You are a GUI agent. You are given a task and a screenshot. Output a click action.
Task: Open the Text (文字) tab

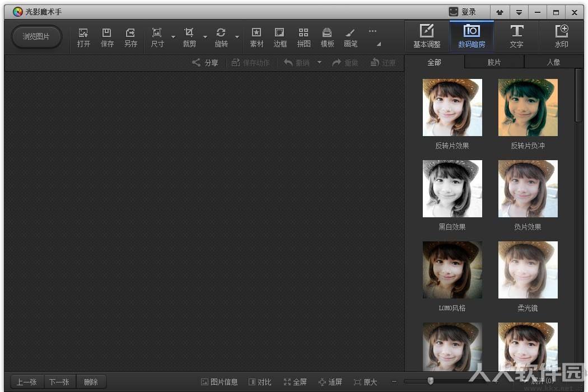click(x=516, y=36)
